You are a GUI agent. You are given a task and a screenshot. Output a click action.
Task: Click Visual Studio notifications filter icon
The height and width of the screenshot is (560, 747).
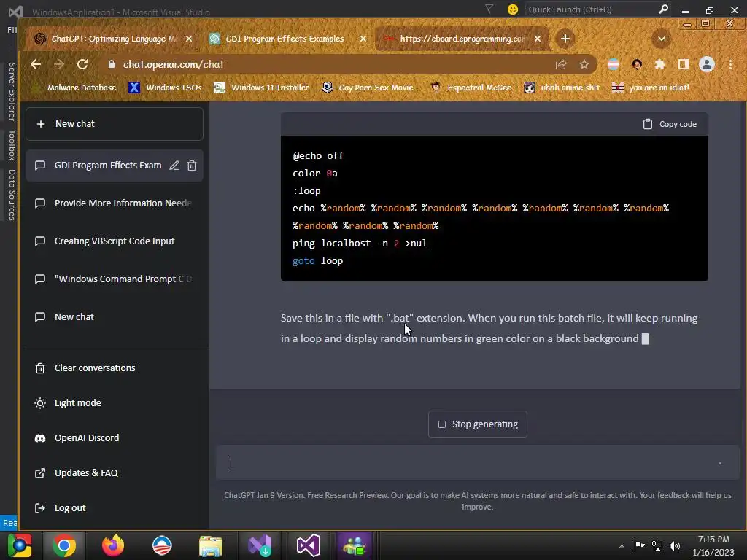pos(489,9)
